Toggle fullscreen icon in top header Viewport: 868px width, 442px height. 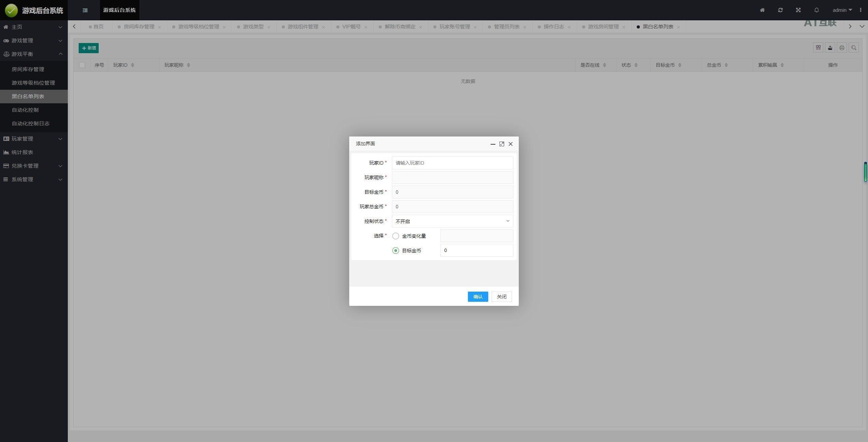[798, 10]
